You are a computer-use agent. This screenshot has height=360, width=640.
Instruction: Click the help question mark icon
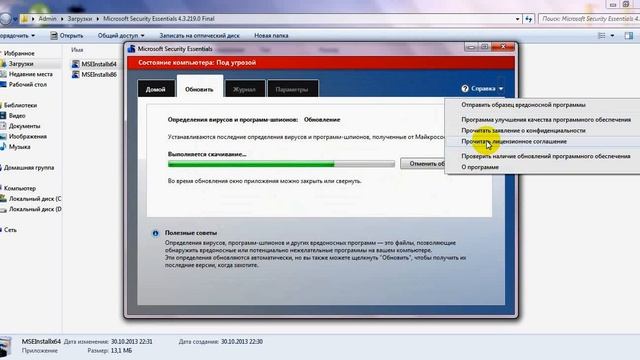click(x=465, y=89)
